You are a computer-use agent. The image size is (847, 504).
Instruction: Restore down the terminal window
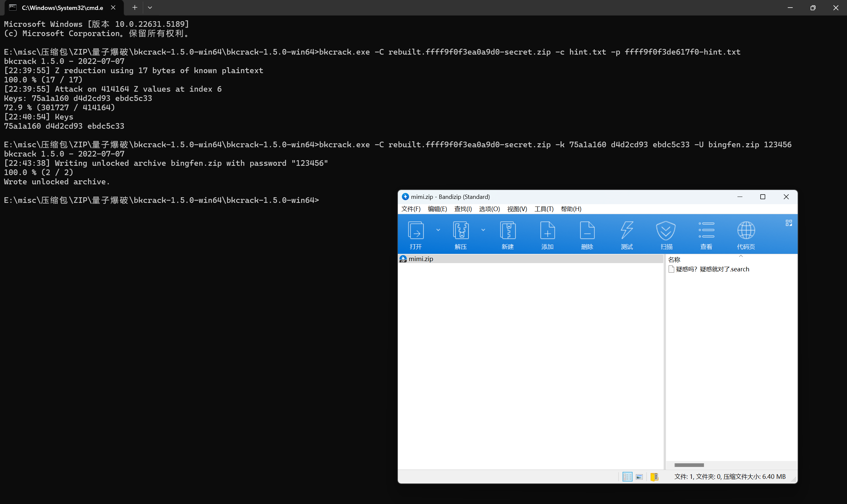813,8
